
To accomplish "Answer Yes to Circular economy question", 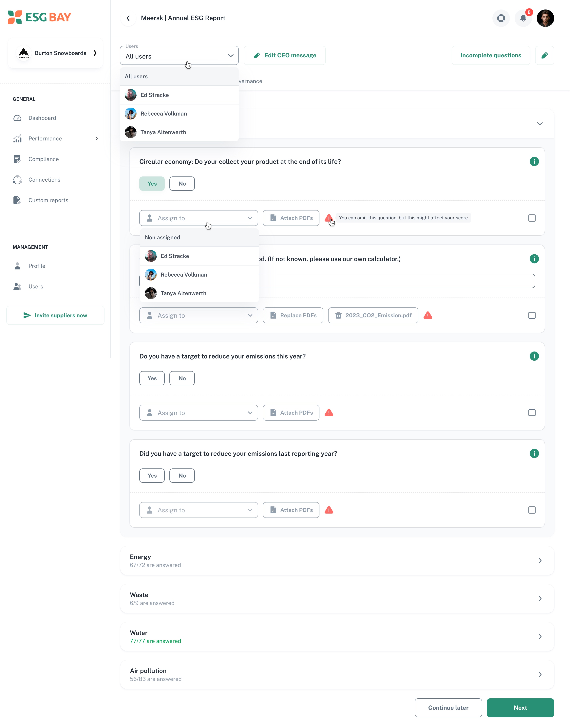I will tap(152, 184).
